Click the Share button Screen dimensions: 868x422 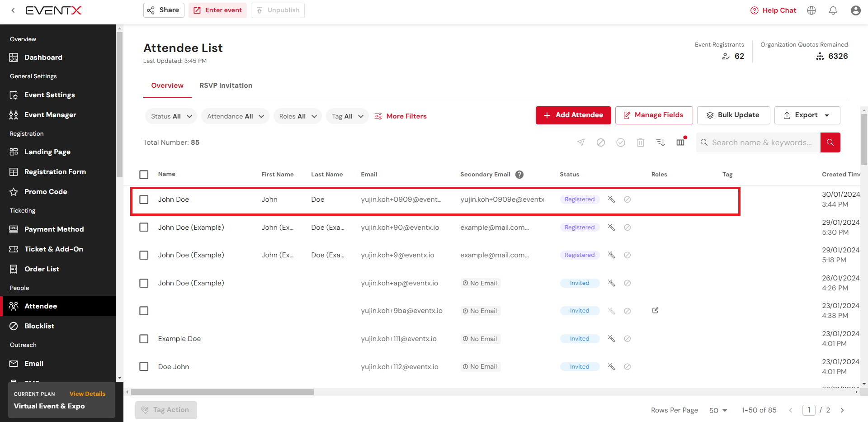pyautogui.click(x=164, y=10)
